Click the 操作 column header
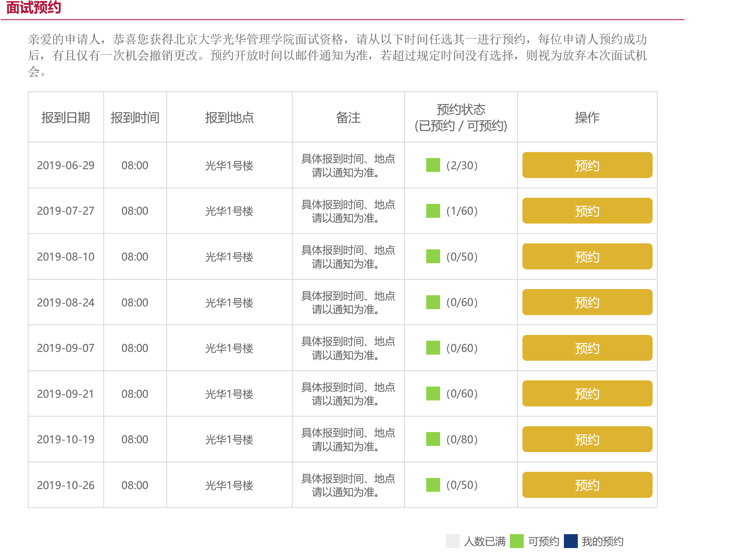 pos(587,118)
